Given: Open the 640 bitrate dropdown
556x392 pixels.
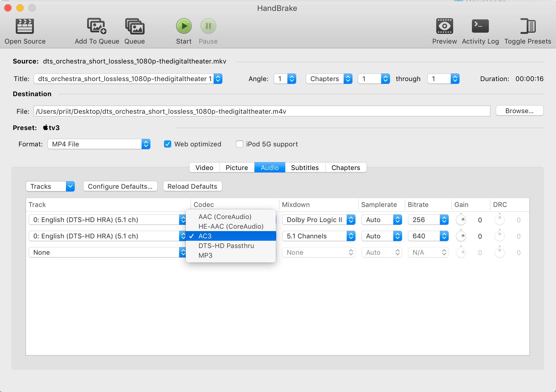Looking at the screenshot, I should point(428,236).
